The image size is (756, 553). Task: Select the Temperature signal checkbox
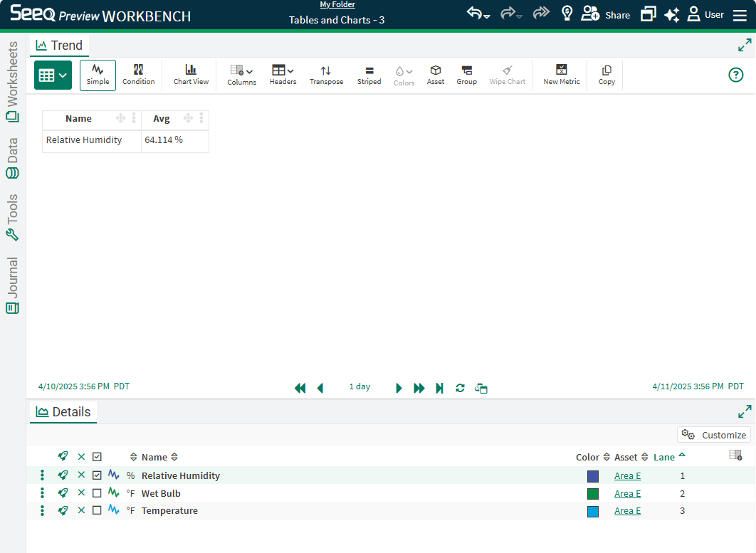pos(98,510)
